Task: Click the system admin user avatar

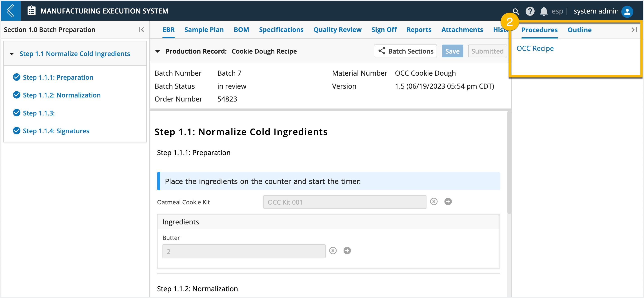Action: (x=627, y=11)
